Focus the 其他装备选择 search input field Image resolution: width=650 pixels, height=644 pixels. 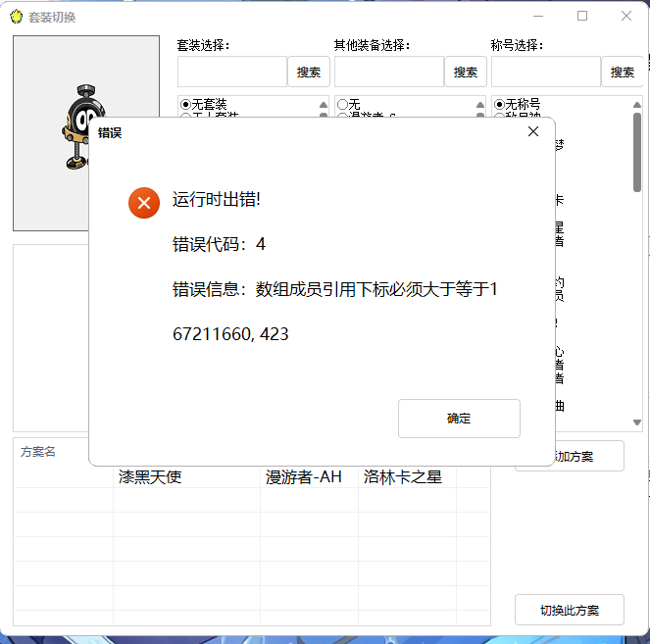(x=389, y=73)
